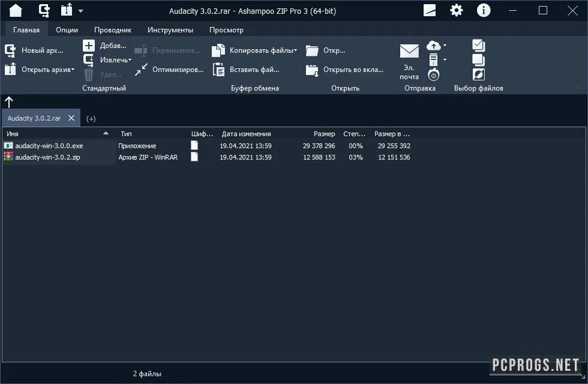
Task: Click the Вставить файлы clipboard icon
Action: point(218,70)
